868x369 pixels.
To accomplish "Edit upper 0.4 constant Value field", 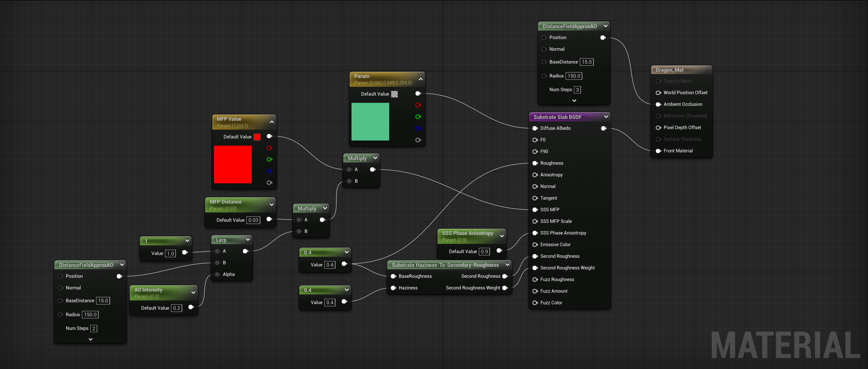I will click(330, 265).
